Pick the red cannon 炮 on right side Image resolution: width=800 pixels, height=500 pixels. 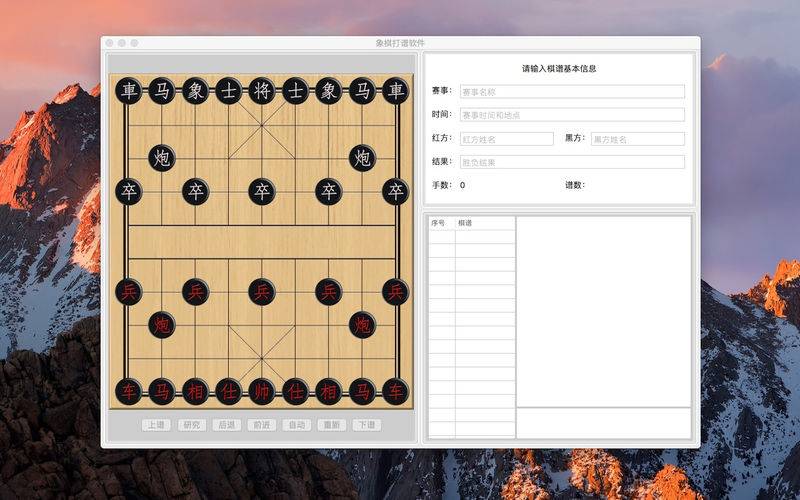(x=362, y=325)
